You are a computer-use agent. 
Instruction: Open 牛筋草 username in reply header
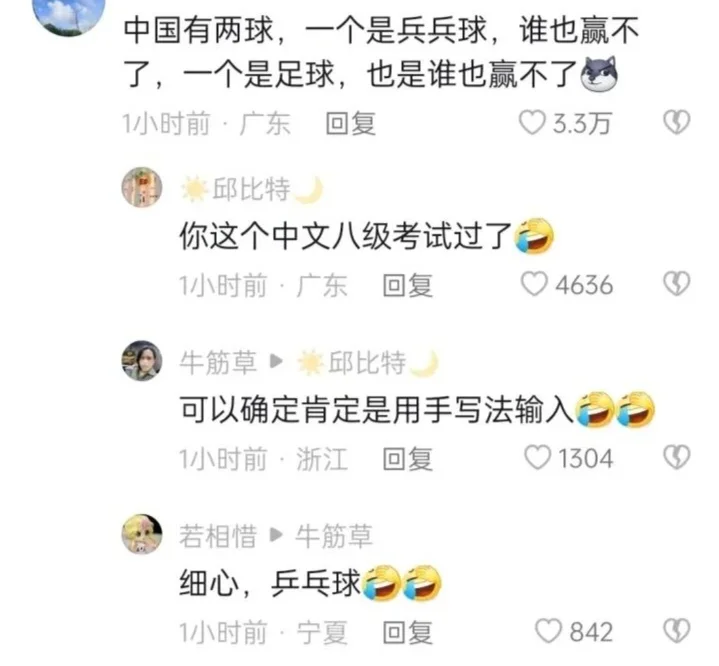218,362
